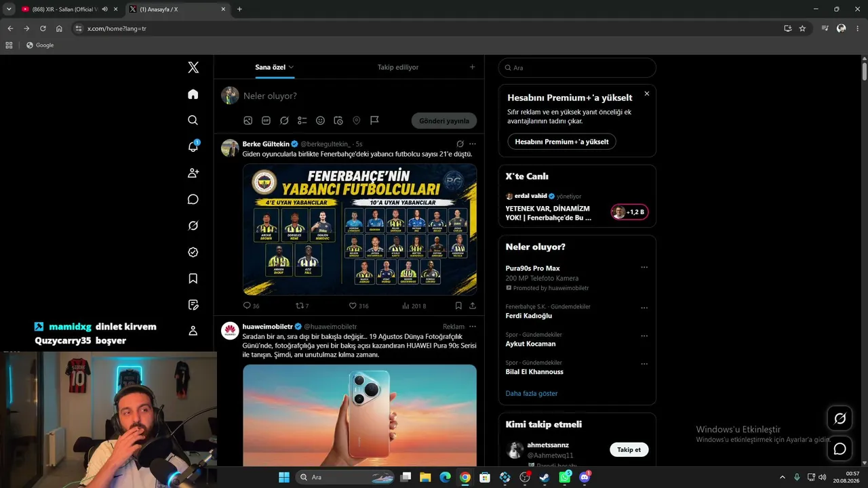Open Steam from the Windows taskbar
The height and width of the screenshot is (488, 868).
point(545,477)
